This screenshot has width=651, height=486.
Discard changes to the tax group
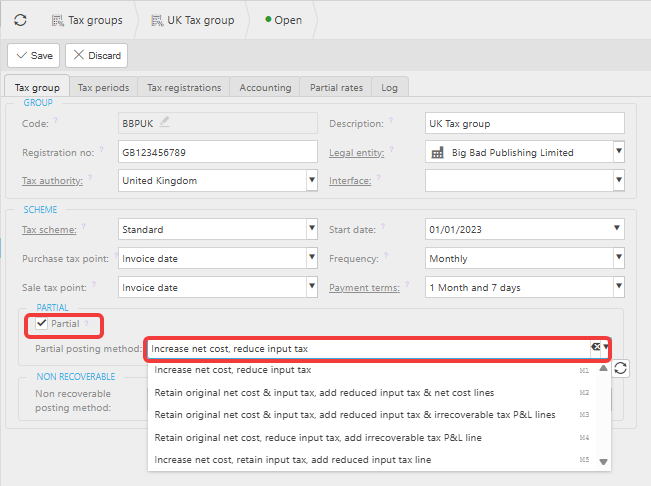point(96,55)
